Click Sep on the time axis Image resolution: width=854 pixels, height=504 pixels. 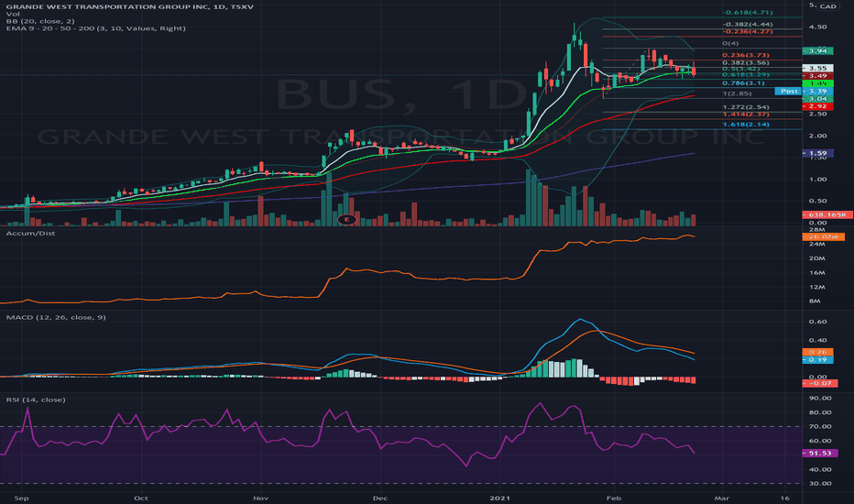pyautogui.click(x=21, y=498)
